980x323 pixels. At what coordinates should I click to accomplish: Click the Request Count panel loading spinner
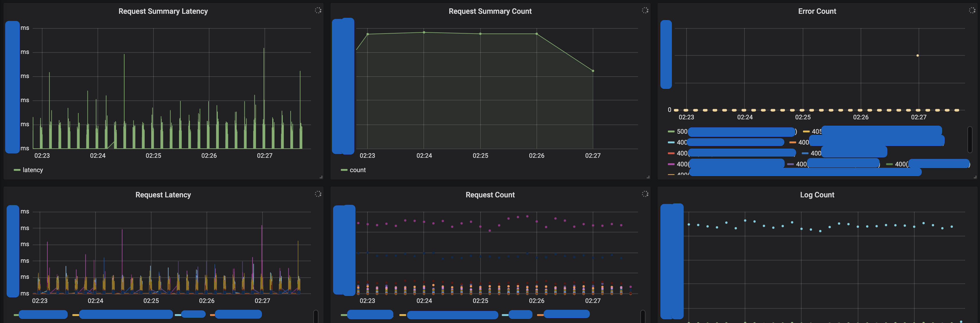coord(645,194)
